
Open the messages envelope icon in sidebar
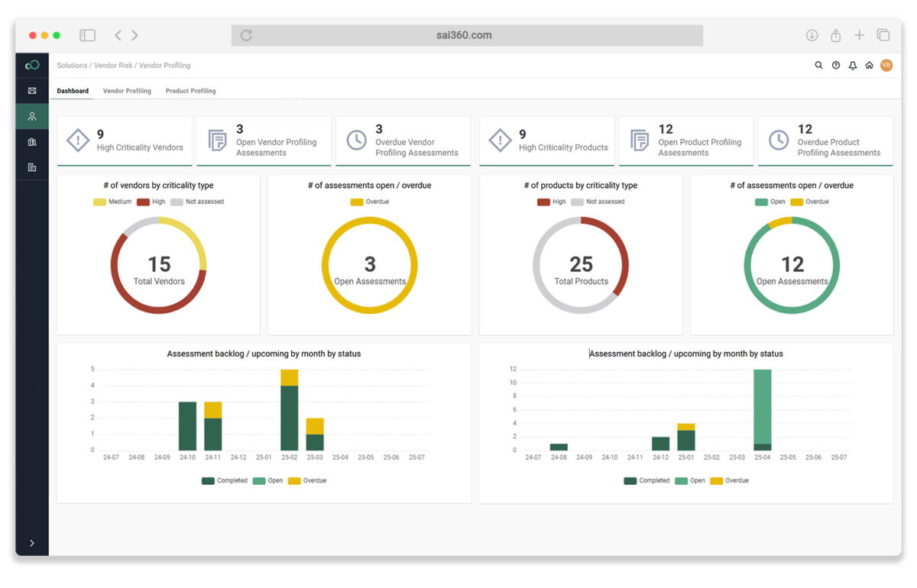(x=31, y=90)
